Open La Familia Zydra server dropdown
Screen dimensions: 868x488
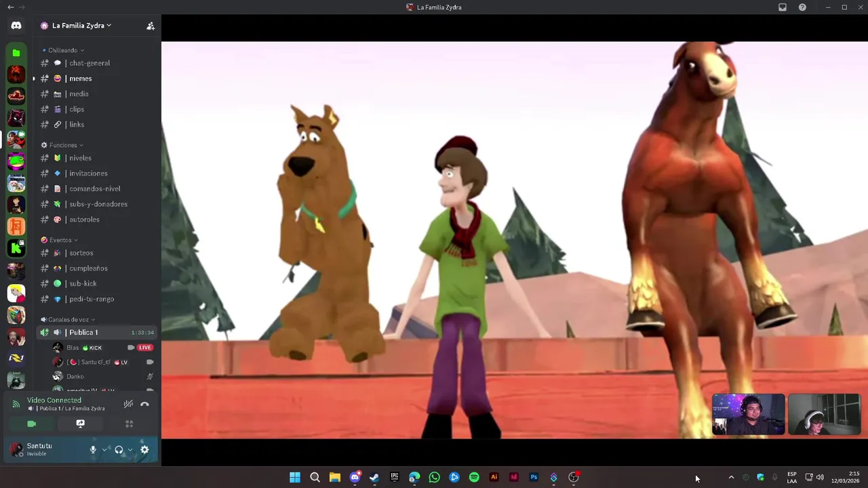pyautogui.click(x=81, y=26)
